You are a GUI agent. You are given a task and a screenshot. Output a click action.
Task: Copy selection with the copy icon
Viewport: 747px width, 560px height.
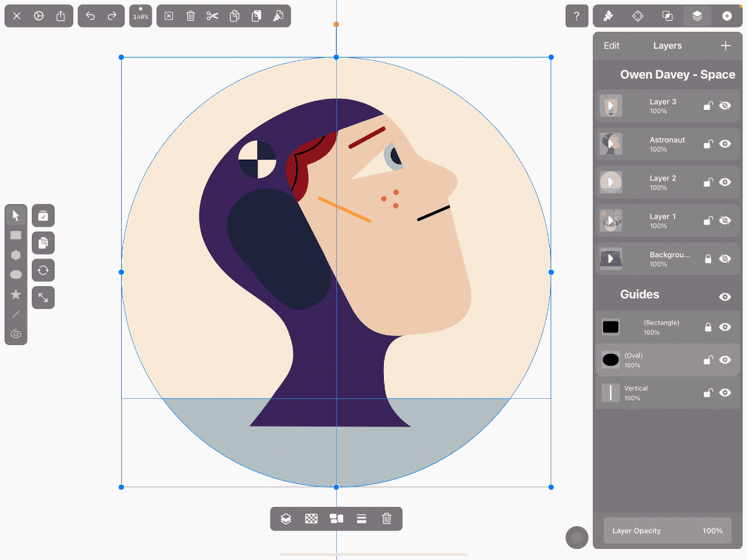pyautogui.click(x=234, y=16)
